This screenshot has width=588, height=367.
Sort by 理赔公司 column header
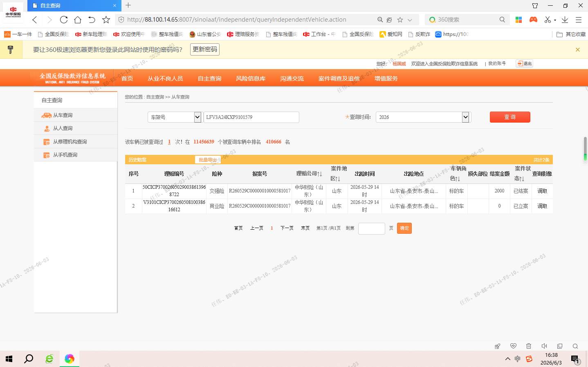309,174
